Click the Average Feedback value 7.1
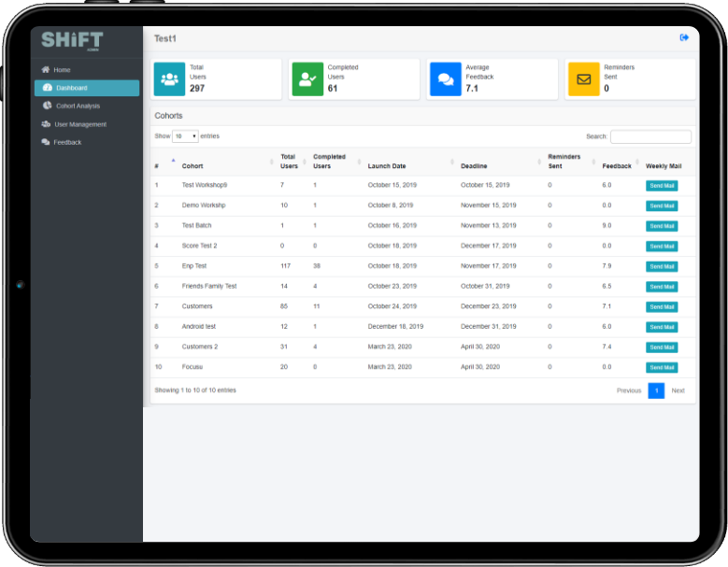The height and width of the screenshot is (567, 728). click(x=472, y=88)
